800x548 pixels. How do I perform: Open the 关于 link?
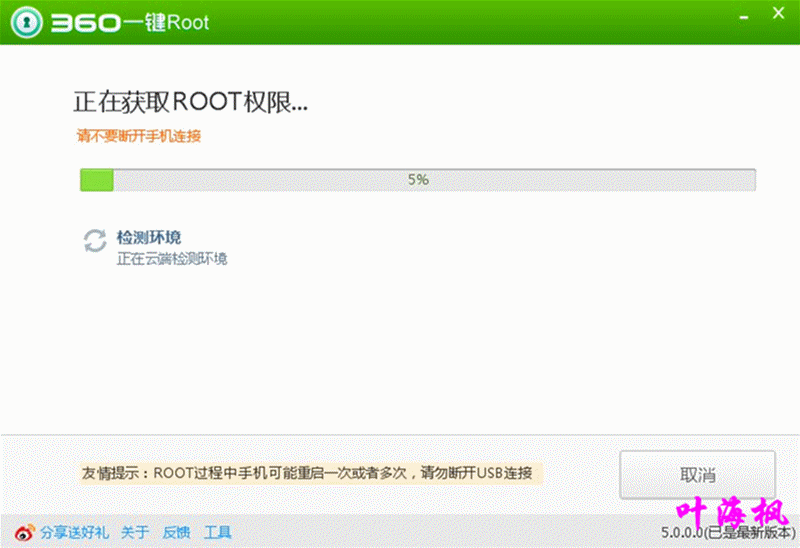click(x=135, y=533)
